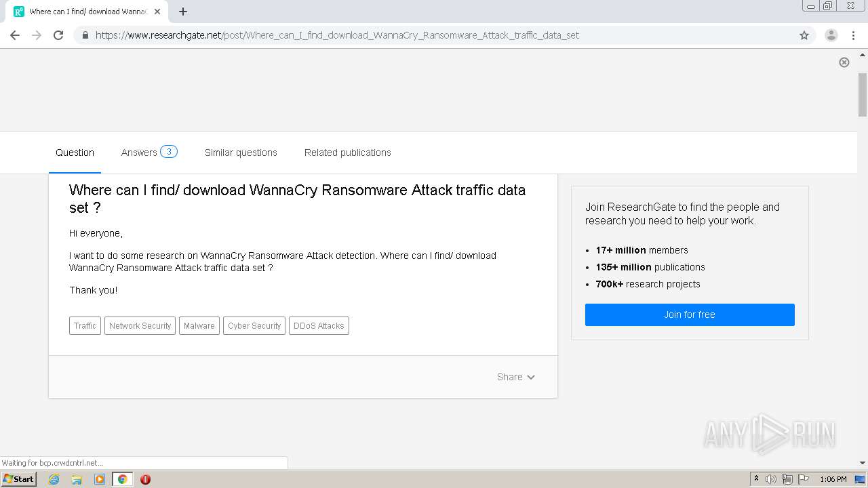Click the 'Thank you!' line
The image size is (868, 488).
[x=93, y=290]
